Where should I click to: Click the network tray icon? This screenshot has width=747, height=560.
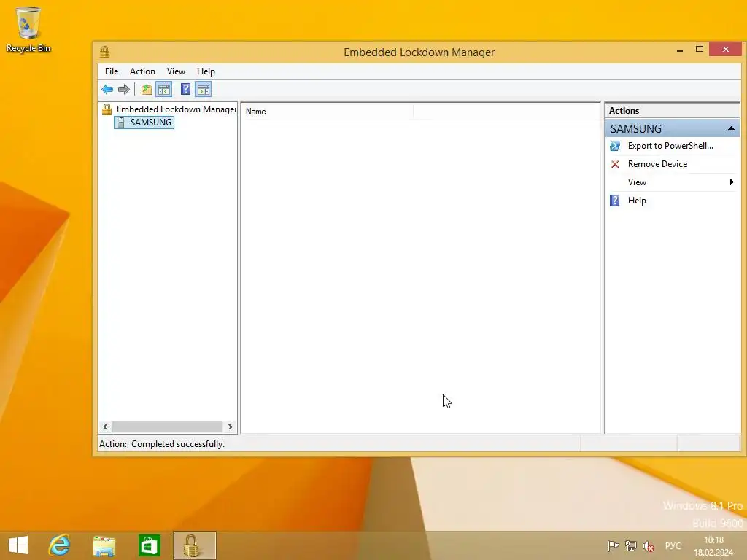tap(631, 545)
